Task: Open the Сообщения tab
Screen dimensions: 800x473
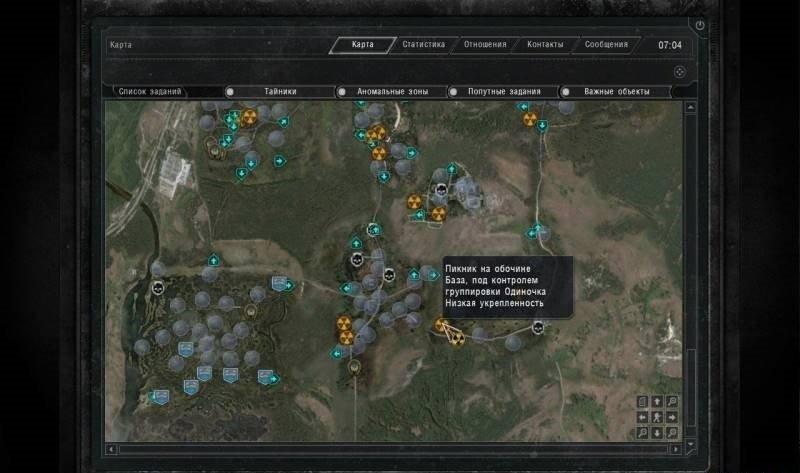Action: [x=606, y=45]
